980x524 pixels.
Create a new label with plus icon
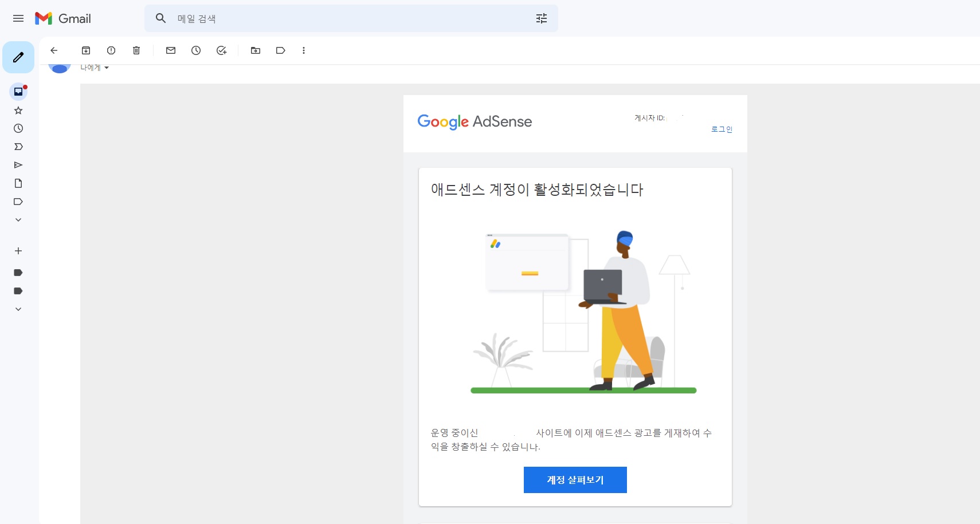18,251
